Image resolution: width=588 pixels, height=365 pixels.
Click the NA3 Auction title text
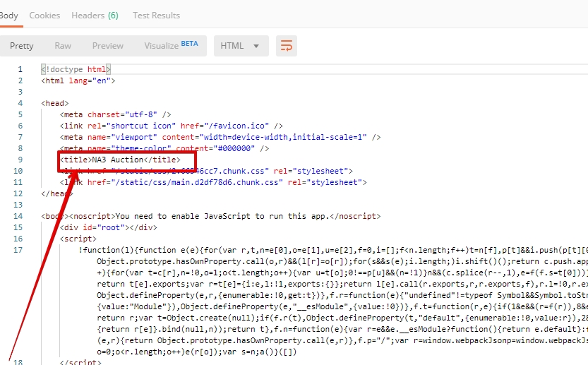pyautogui.click(x=118, y=160)
